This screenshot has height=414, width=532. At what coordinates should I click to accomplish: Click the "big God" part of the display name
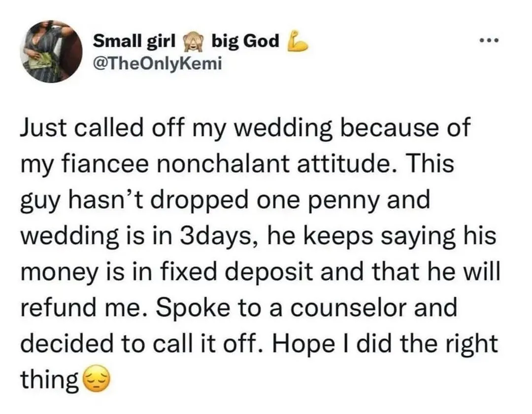[x=245, y=42]
